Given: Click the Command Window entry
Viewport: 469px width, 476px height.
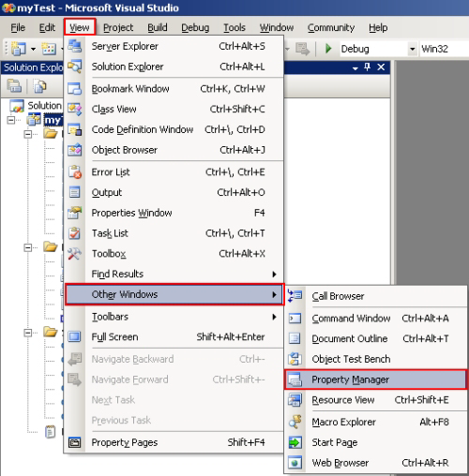Looking at the screenshot, I should pyautogui.click(x=376, y=319).
